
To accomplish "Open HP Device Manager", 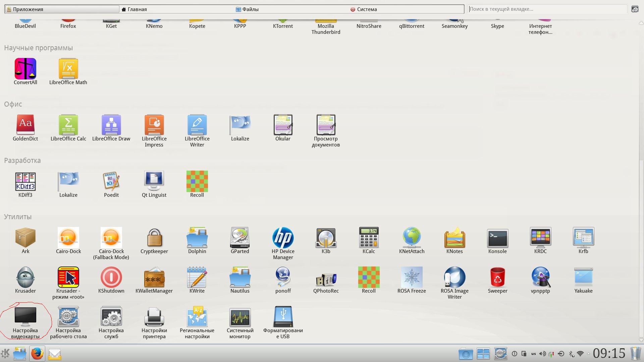I will point(283,238).
